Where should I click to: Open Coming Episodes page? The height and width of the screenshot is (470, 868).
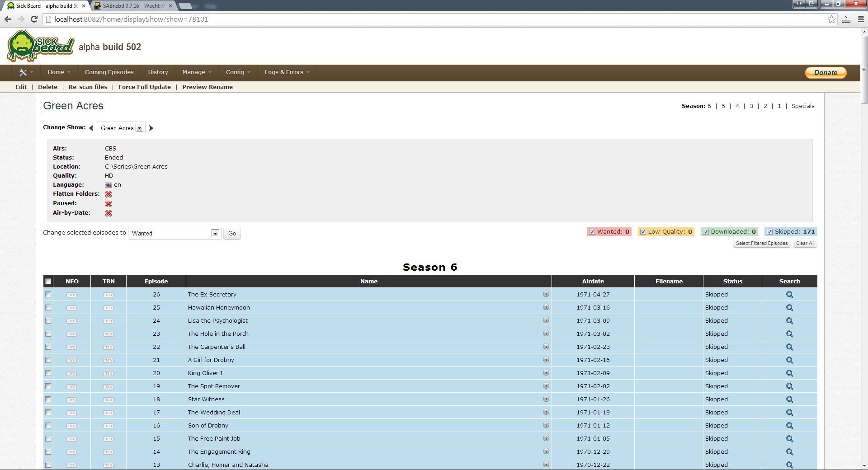click(x=109, y=72)
